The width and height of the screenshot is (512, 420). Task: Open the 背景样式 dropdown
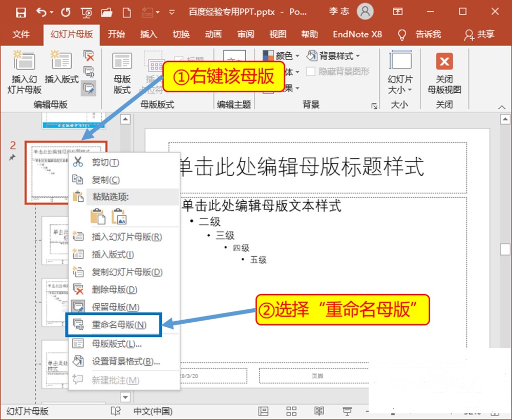point(333,56)
